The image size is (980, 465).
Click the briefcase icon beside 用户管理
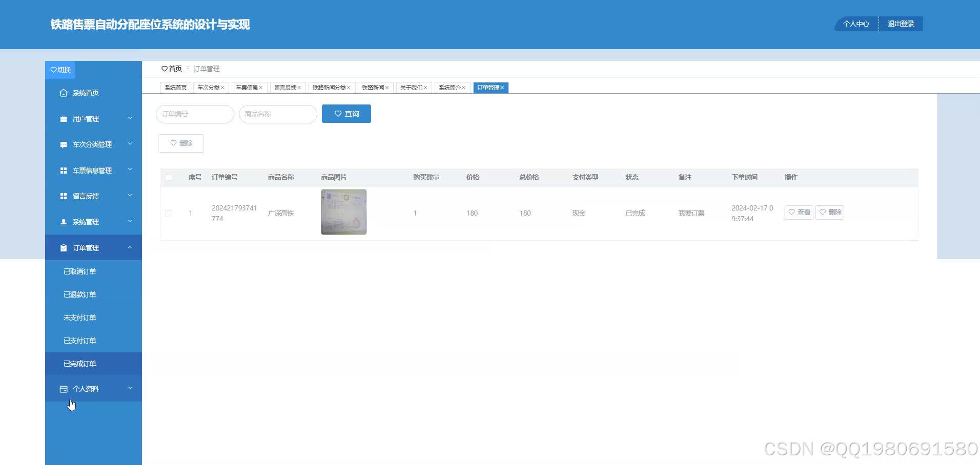click(x=64, y=119)
